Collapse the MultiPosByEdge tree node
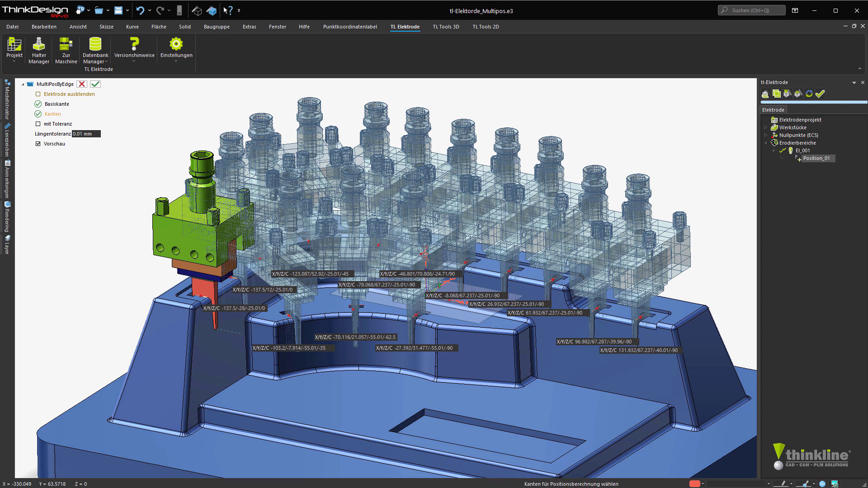 pos(23,84)
